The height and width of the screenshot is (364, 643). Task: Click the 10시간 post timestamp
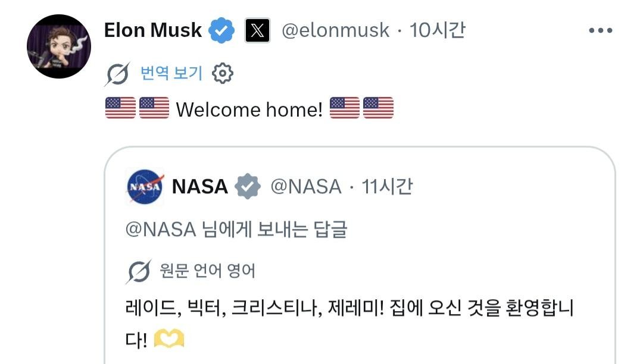[x=438, y=30]
